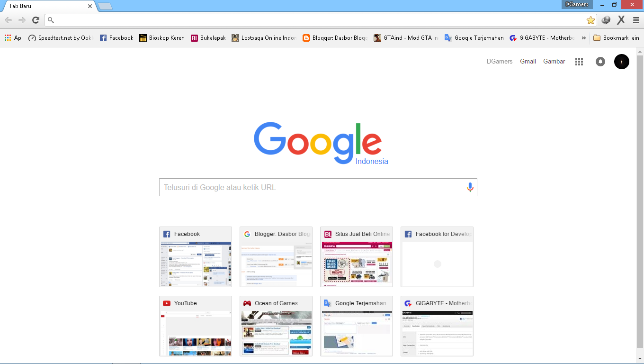This screenshot has height=364, width=644.
Task: Open the Apl apps shortcut in bookmarks bar
Action: [x=14, y=38]
